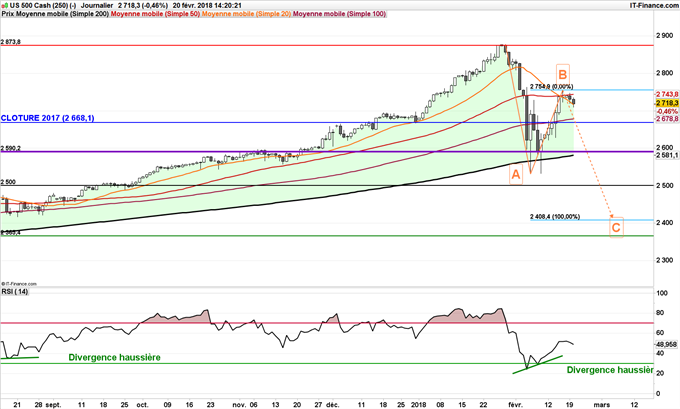Click the 2 408,4 (100,00%) Fibonacci label
The image size is (680, 409).
[x=555, y=216]
